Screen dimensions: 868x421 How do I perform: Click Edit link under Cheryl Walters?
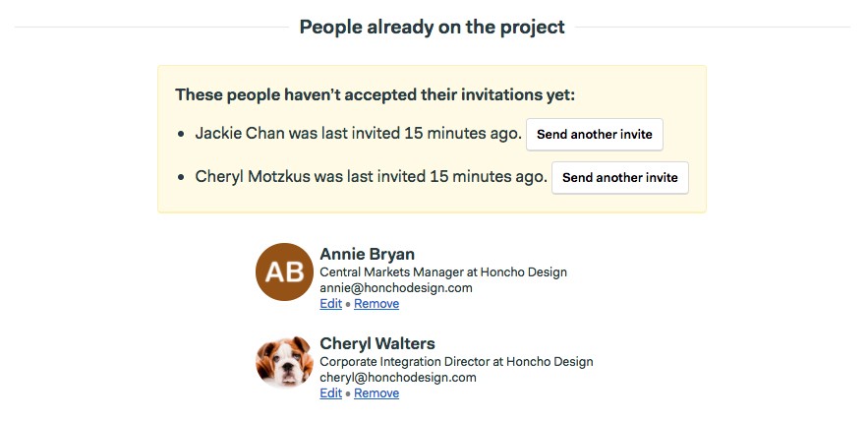331,392
